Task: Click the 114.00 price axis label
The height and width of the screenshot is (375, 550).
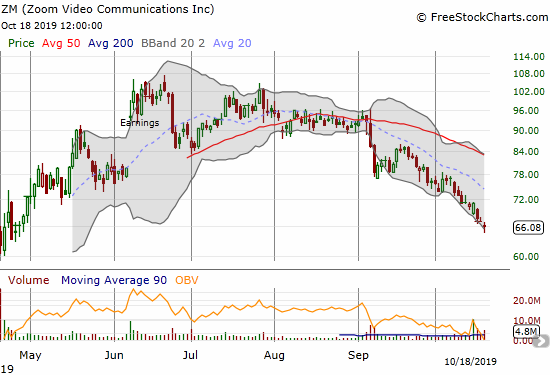Action: pos(529,57)
